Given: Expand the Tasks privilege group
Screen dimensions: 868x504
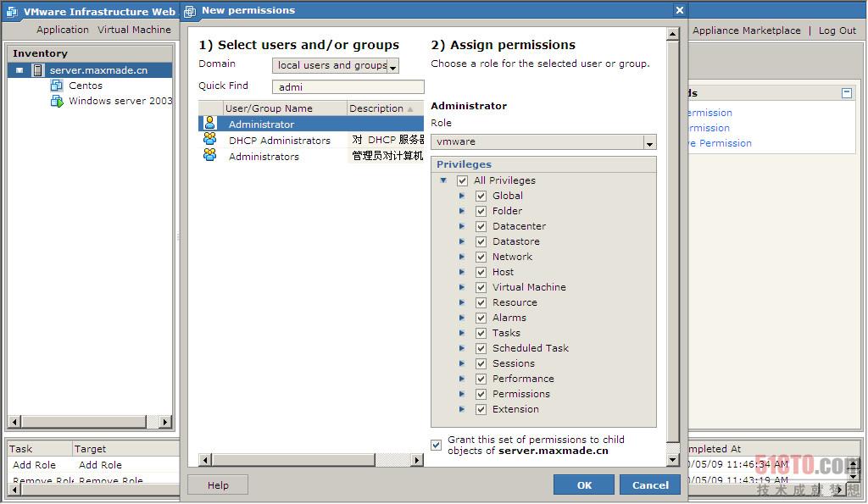Looking at the screenshot, I should [462, 333].
